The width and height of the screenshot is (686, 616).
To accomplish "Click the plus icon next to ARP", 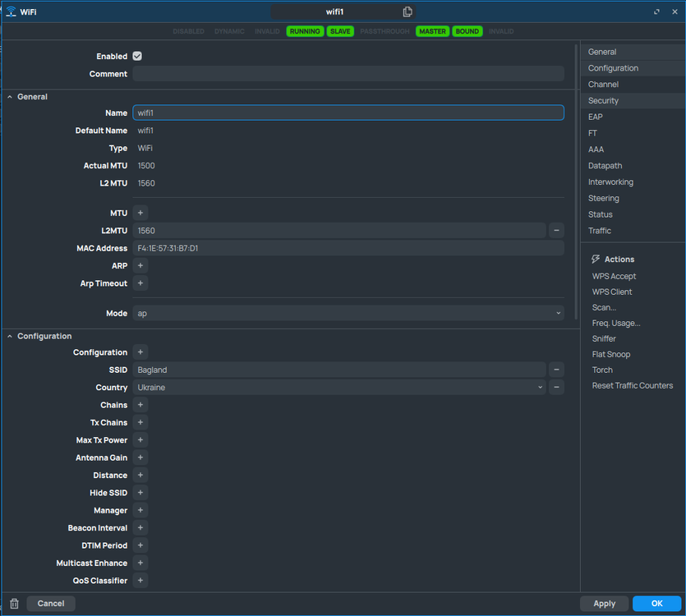I will coord(140,266).
